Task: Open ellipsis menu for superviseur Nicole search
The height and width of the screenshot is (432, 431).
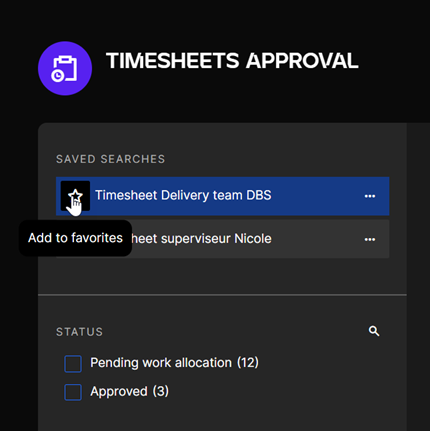Action: tap(370, 239)
